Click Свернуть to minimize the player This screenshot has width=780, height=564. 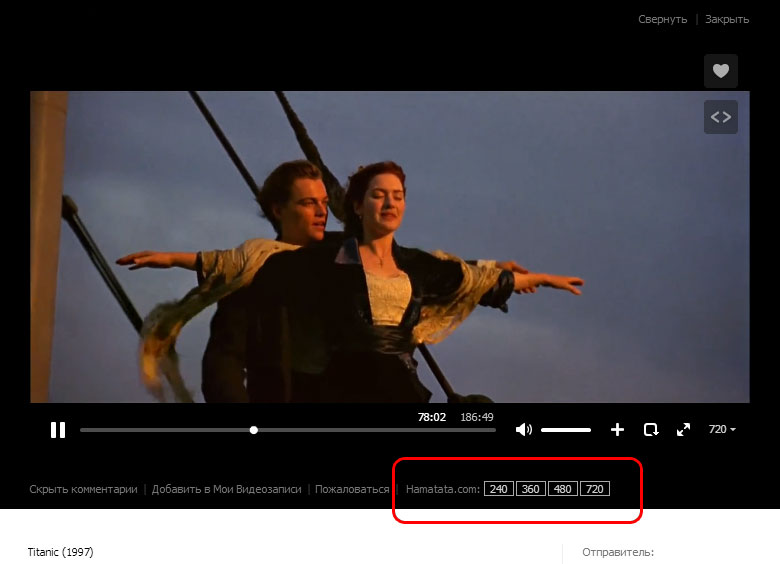coord(663,19)
